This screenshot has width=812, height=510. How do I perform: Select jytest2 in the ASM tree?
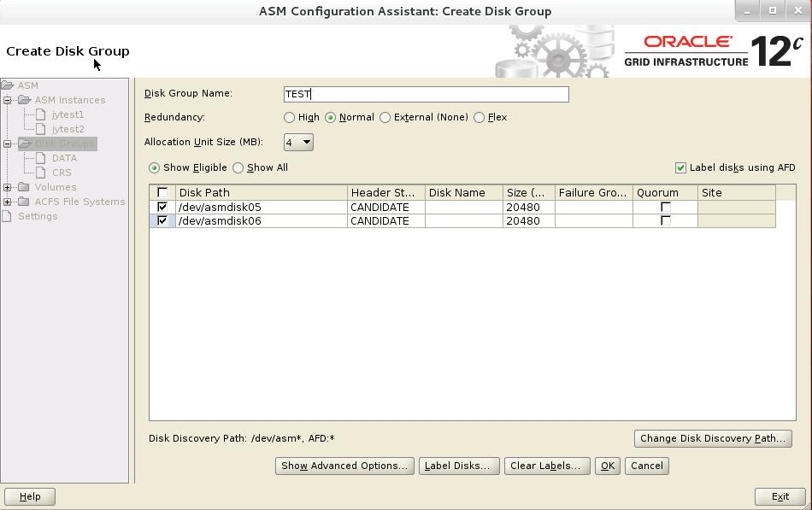pos(68,129)
